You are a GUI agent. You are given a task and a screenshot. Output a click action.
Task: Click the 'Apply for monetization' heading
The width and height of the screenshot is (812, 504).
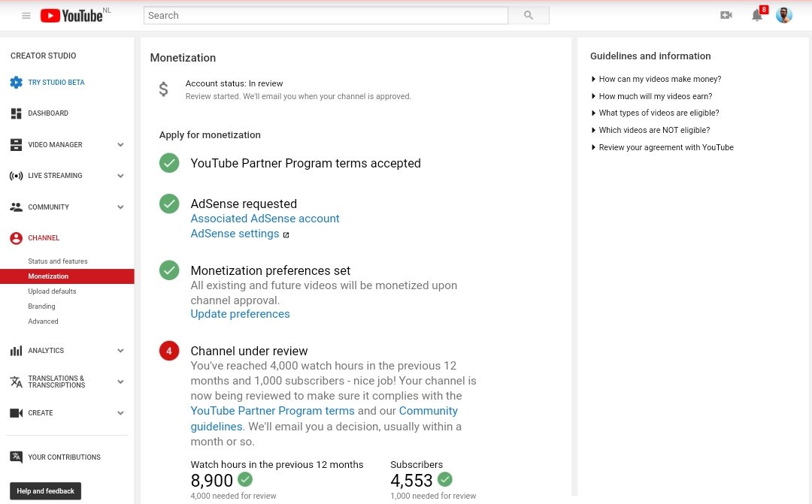click(x=210, y=135)
